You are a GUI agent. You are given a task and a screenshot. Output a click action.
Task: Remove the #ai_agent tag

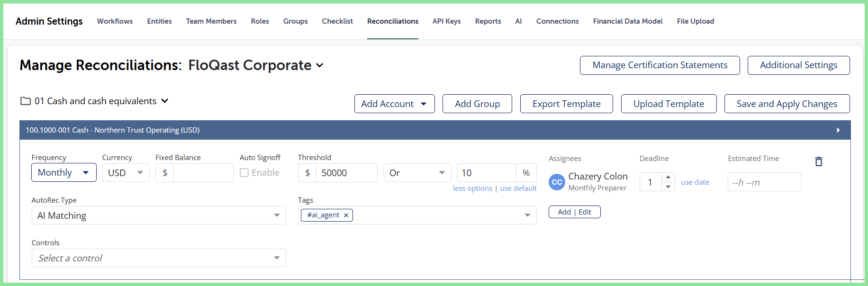346,215
